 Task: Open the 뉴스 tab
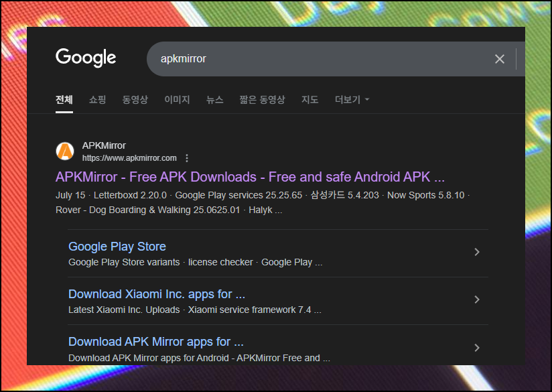tap(215, 100)
